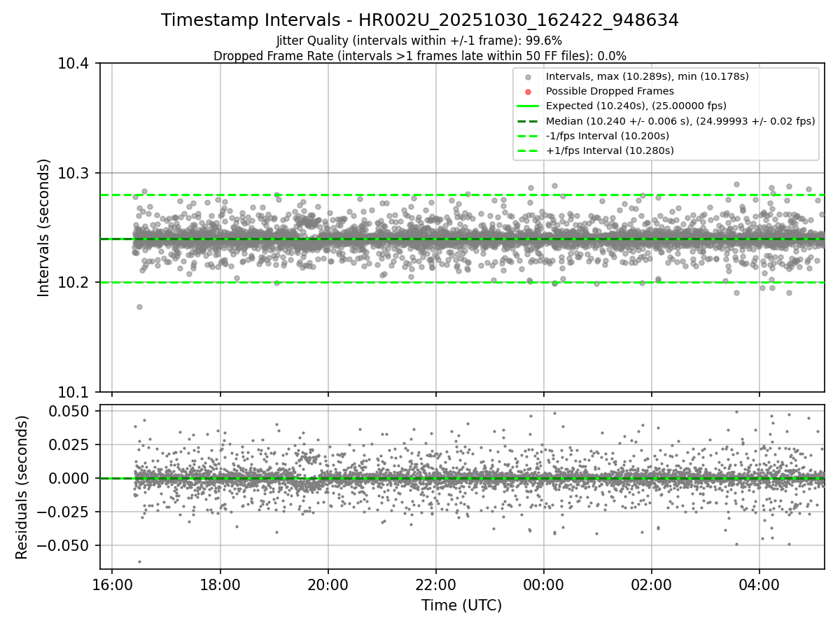
Task: Click the -1/fps Interval (10.200s) legend label
Action: pyautogui.click(x=607, y=136)
